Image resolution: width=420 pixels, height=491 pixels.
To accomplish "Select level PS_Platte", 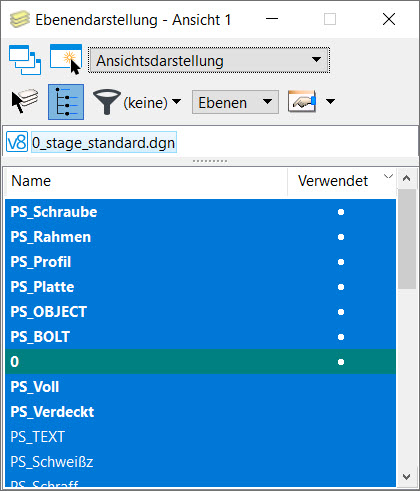I will (x=200, y=287).
